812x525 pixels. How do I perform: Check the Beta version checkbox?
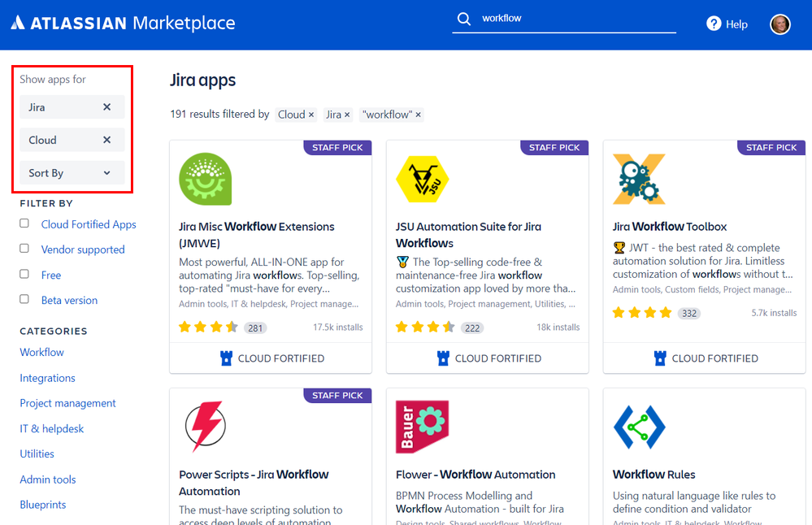24,299
